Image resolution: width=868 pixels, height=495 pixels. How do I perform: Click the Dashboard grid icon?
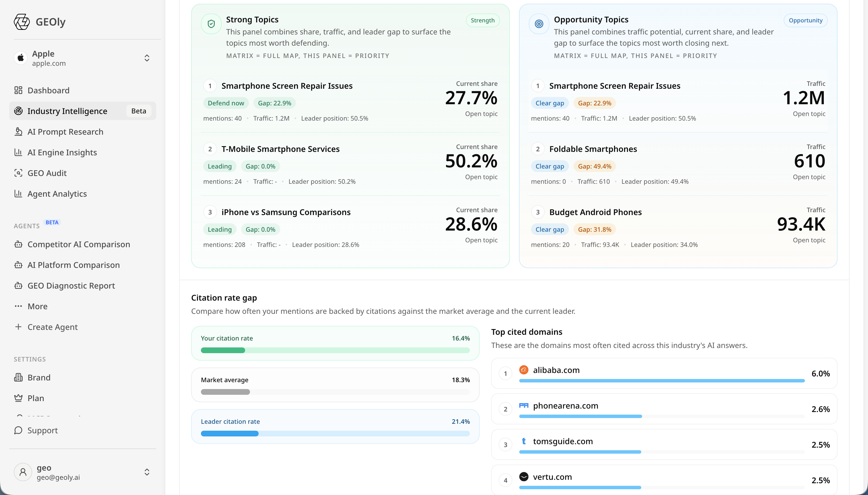click(18, 90)
